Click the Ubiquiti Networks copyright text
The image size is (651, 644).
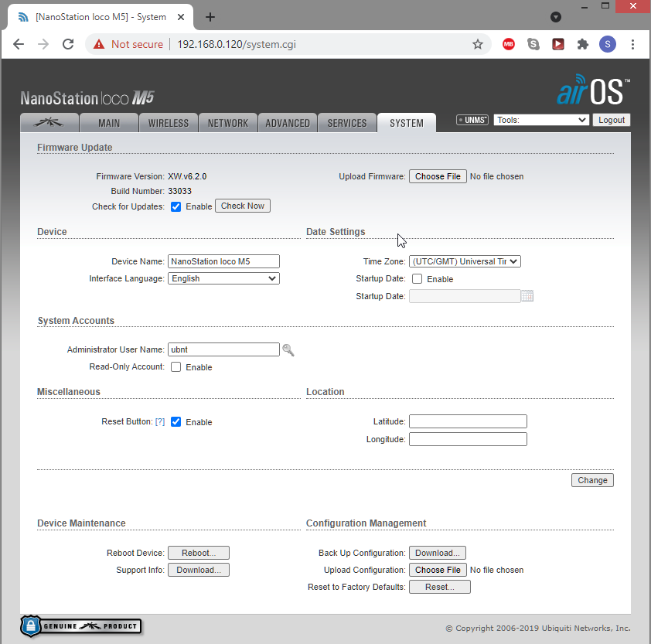pyautogui.click(x=538, y=629)
